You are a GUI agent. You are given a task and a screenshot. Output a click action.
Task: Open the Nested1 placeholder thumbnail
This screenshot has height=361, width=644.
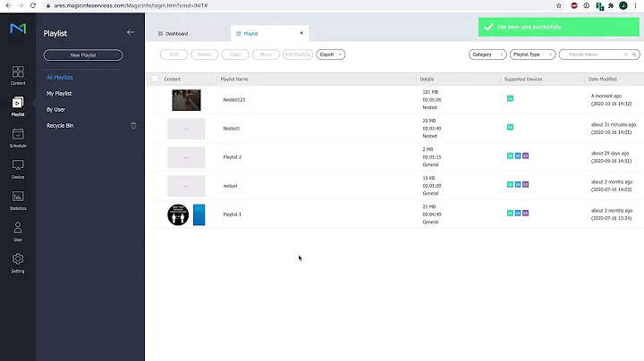[186, 129]
